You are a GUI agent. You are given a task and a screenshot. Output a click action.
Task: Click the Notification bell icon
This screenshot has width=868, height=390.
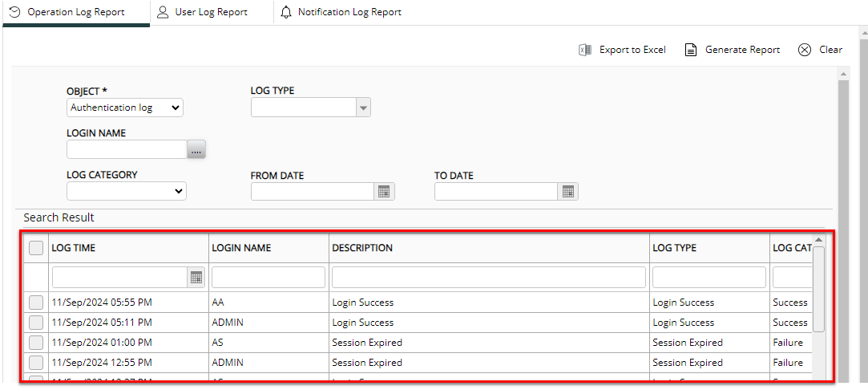pos(286,12)
